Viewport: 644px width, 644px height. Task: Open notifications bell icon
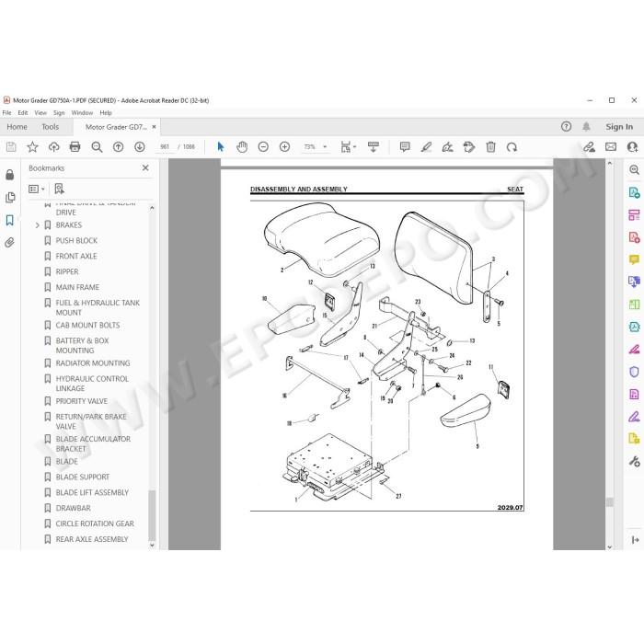[x=586, y=127]
